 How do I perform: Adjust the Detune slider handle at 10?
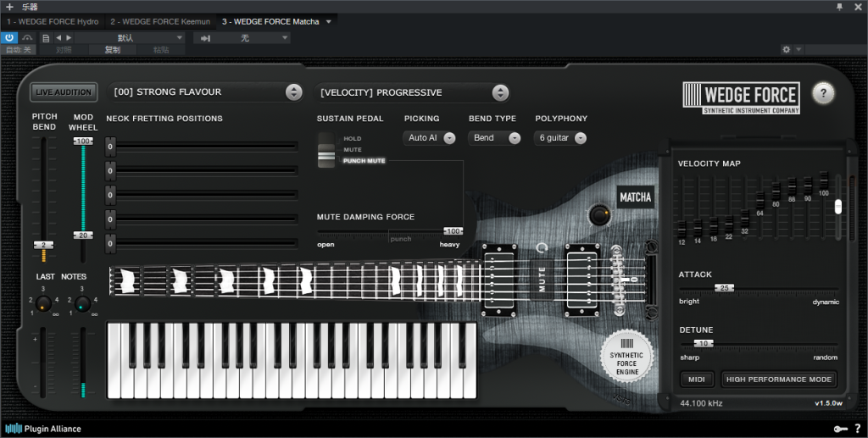[704, 343]
